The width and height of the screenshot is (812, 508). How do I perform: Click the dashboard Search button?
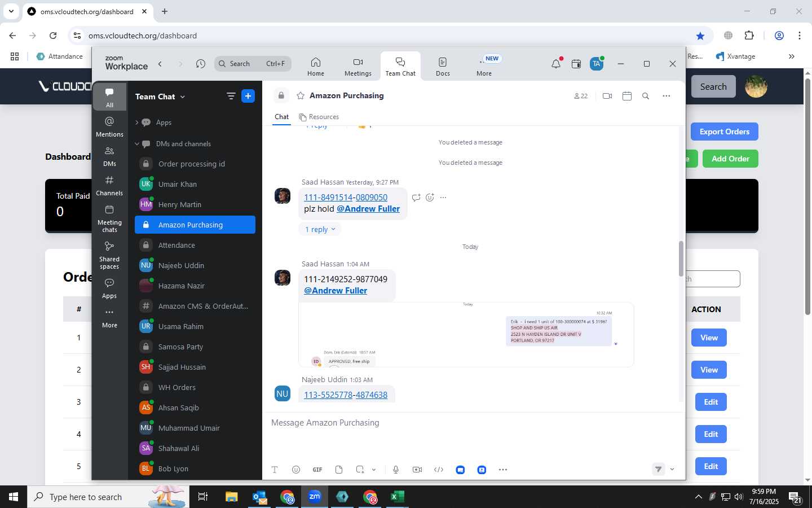coord(713,86)
